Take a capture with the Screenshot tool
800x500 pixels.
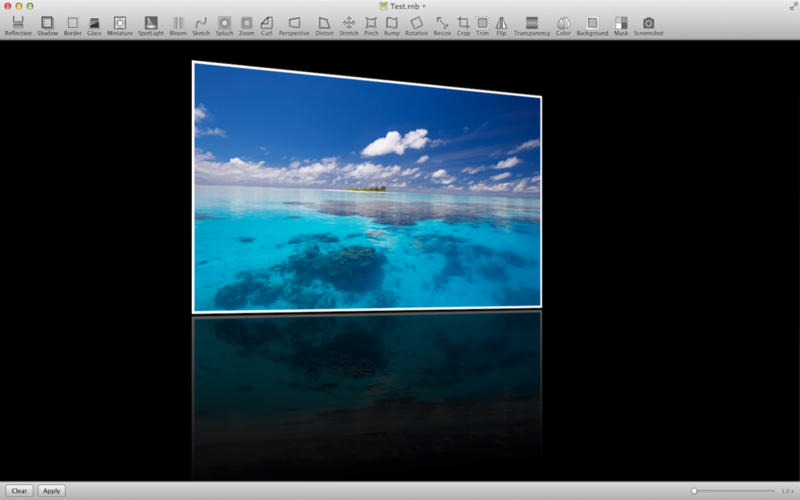point(648,26)
